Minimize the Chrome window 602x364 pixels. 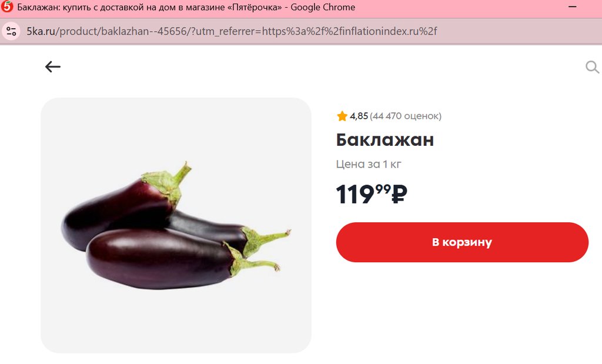[572, 7]
